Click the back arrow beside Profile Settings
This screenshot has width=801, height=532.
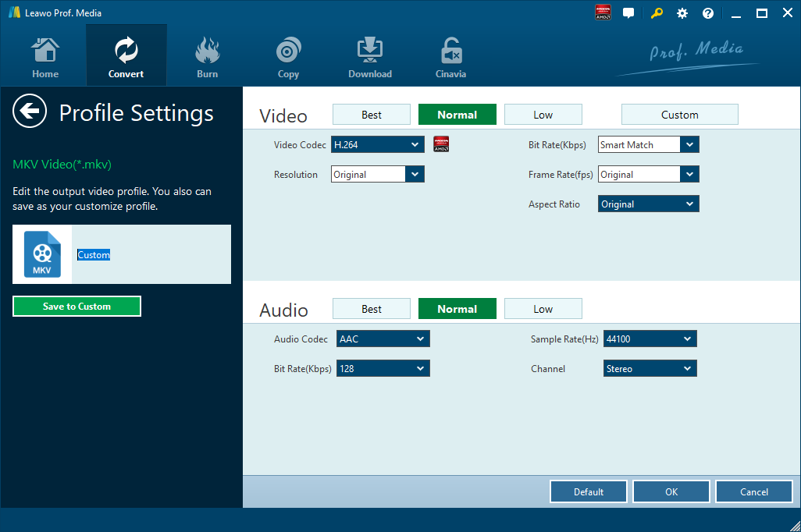[30, 112]
